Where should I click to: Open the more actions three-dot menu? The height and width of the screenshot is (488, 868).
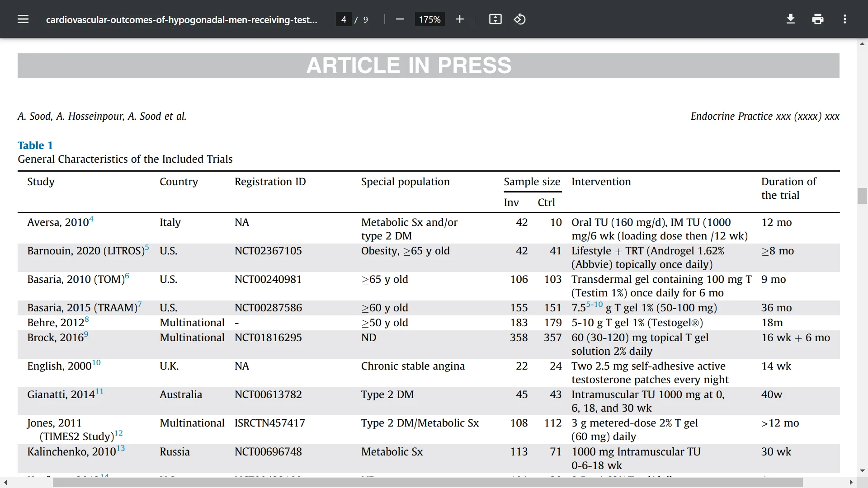pos(845,19)
